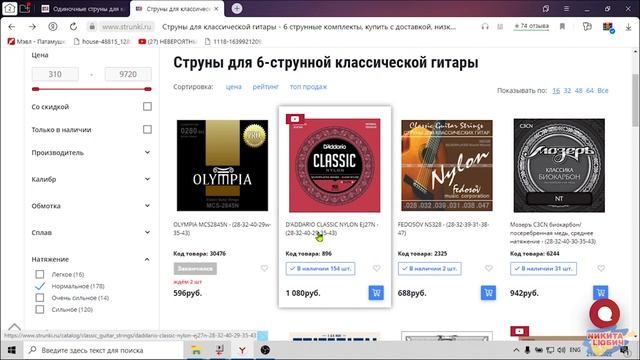This screenshot has width=640, height=360.
Task: Open '(27) НЕВЕРОЯТНЫ' YouTube bookmark
Action: [168, 41]
